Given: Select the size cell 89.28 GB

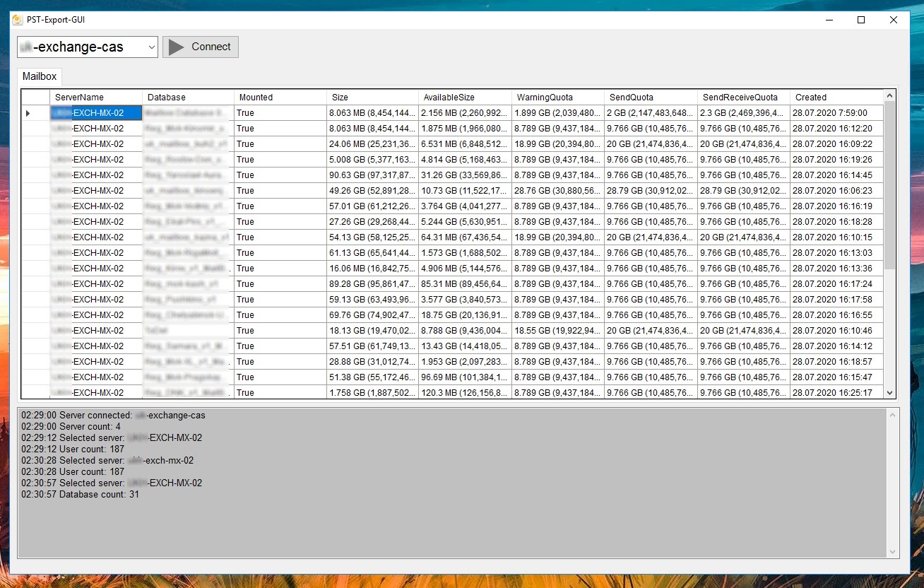Looking at the screenshot, I should coord(373,284).
